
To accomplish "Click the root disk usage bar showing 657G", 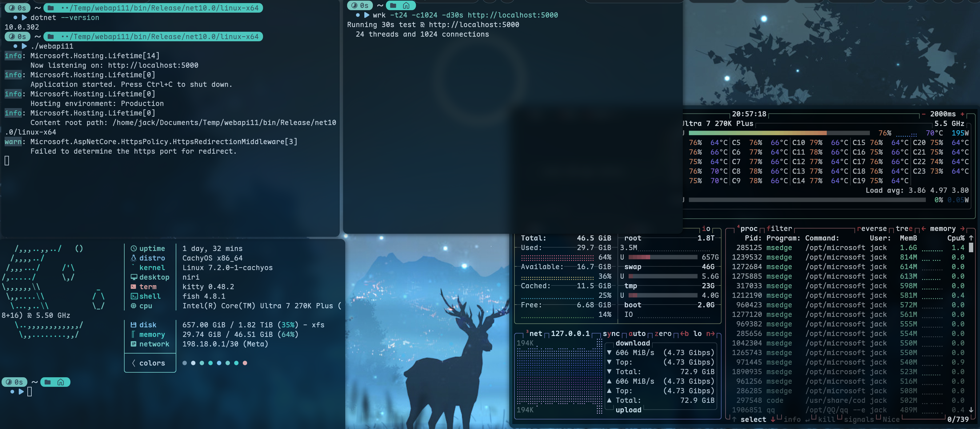I will 663,257.
